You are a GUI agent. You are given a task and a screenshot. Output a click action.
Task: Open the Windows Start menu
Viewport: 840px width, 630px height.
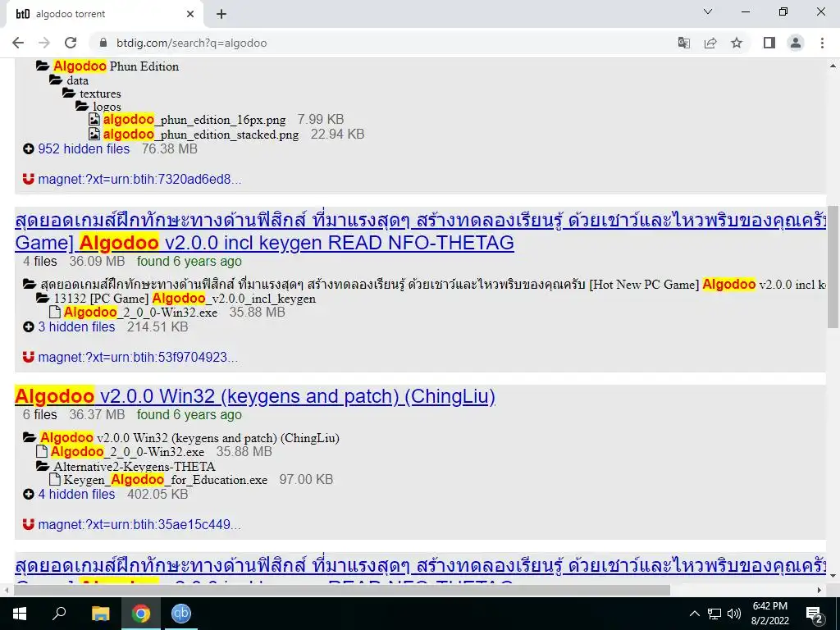20,614
